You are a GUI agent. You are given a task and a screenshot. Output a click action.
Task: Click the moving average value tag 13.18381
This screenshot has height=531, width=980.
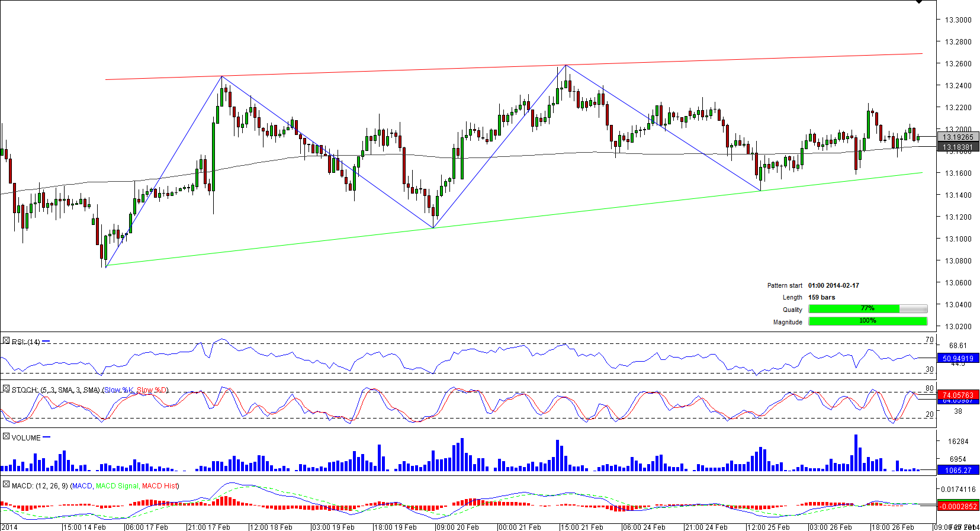[957, 147]
